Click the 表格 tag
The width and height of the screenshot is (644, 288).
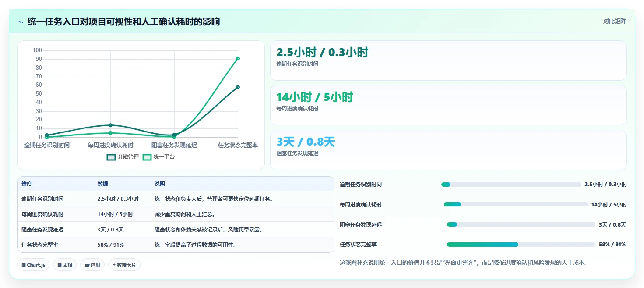65,265
